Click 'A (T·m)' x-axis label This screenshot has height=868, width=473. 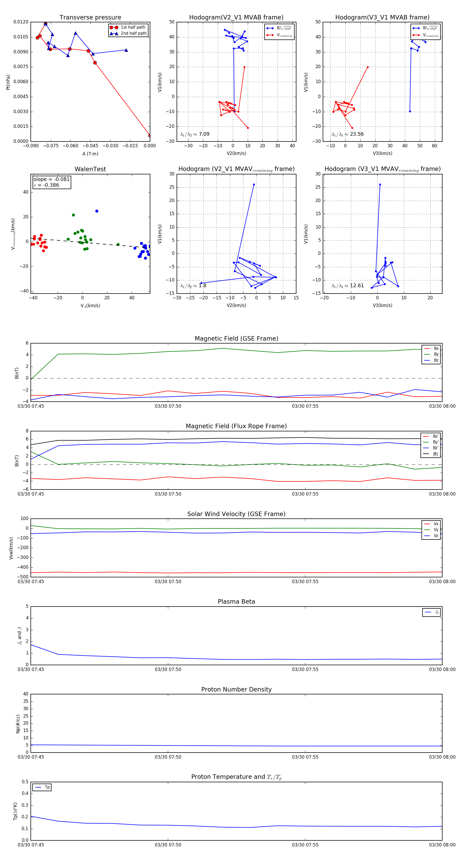tap(90, 154)
